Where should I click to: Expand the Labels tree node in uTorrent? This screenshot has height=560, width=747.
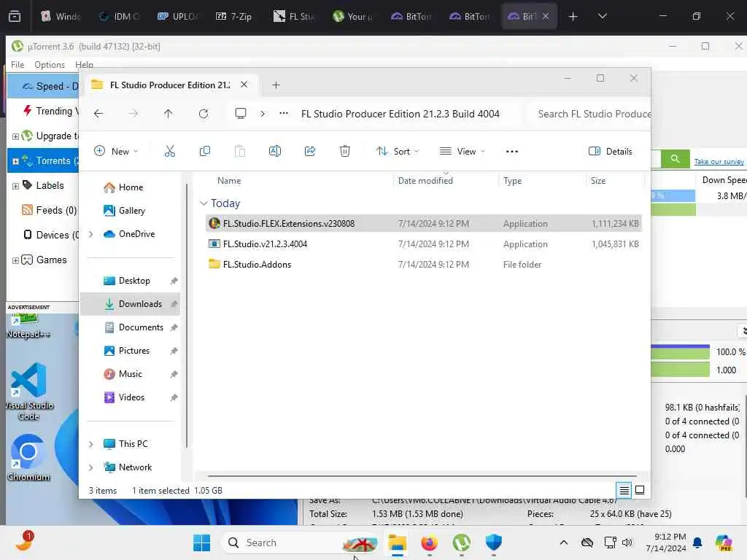[15, 186]
